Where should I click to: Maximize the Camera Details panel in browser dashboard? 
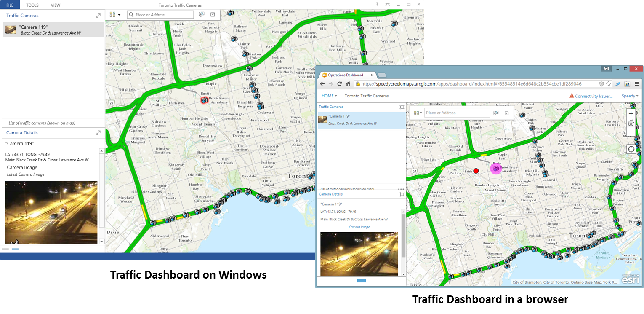[x=402, y=194]
